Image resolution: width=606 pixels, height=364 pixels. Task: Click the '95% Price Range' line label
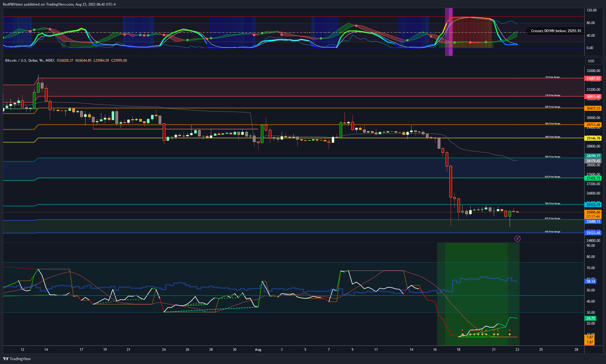(x=553, y=232)
